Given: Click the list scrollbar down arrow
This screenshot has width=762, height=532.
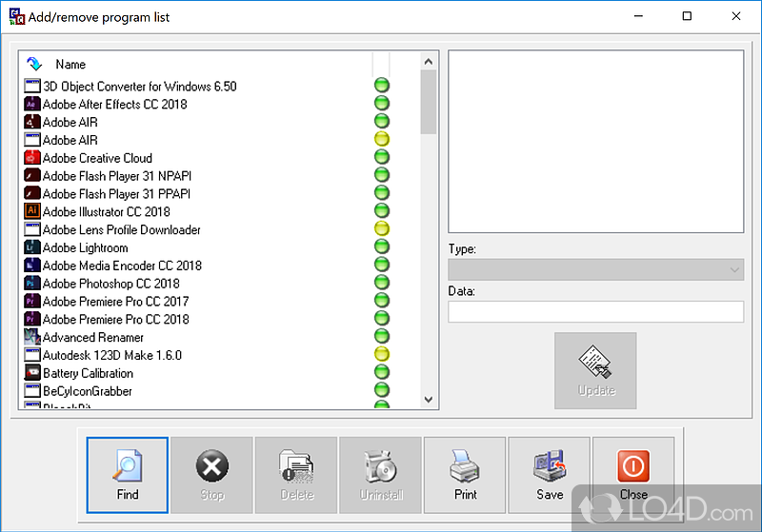Looking at the screenshot, I should (x=428, y=400).
